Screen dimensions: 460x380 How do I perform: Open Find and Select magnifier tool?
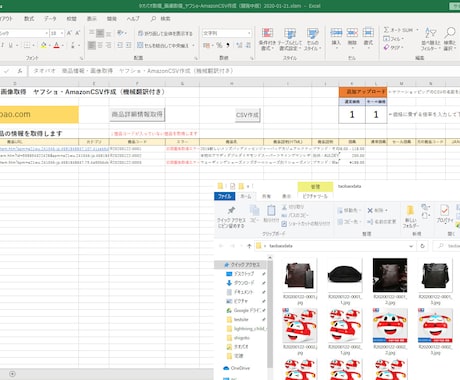[x=450, y=39]
